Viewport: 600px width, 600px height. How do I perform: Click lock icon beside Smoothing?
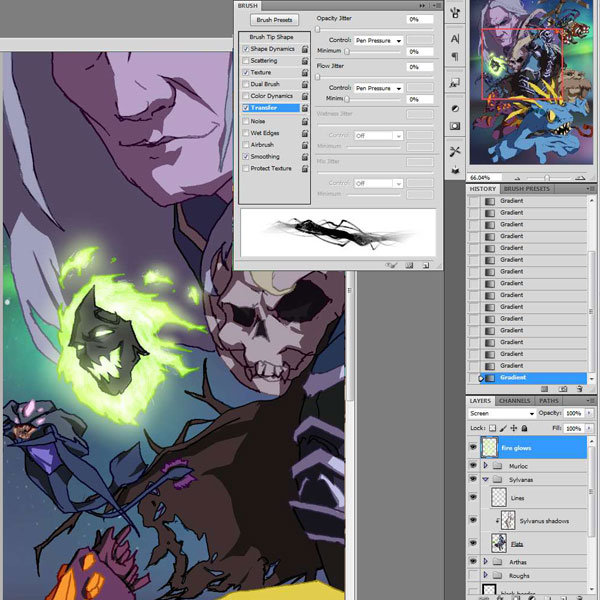click(x=305, y=157)
